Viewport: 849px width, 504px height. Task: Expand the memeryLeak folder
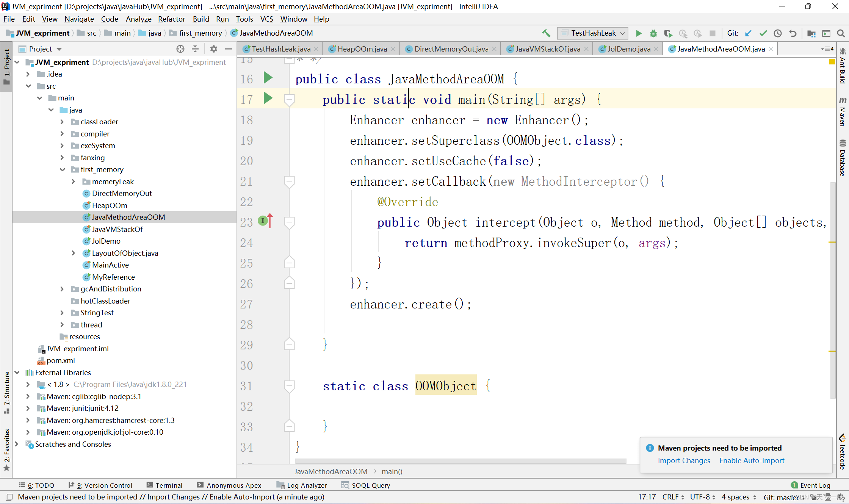[74, 182]
